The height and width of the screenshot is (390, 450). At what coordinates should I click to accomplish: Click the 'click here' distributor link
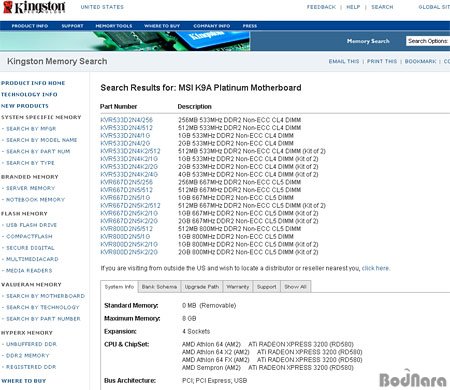(375, 268)
